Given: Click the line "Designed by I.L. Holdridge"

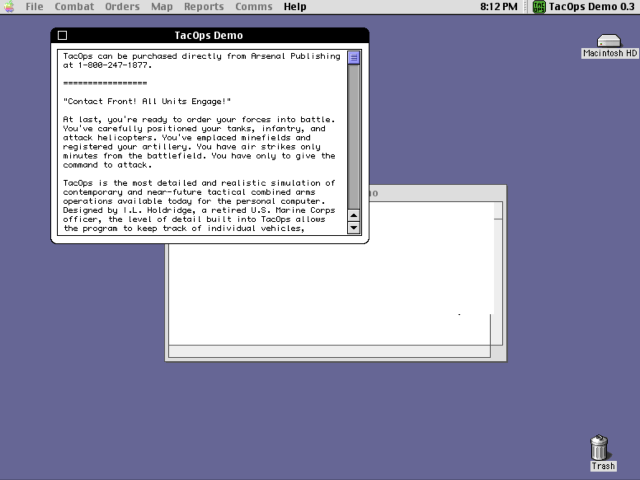Looking at the screenshot, I should [199, 210].
